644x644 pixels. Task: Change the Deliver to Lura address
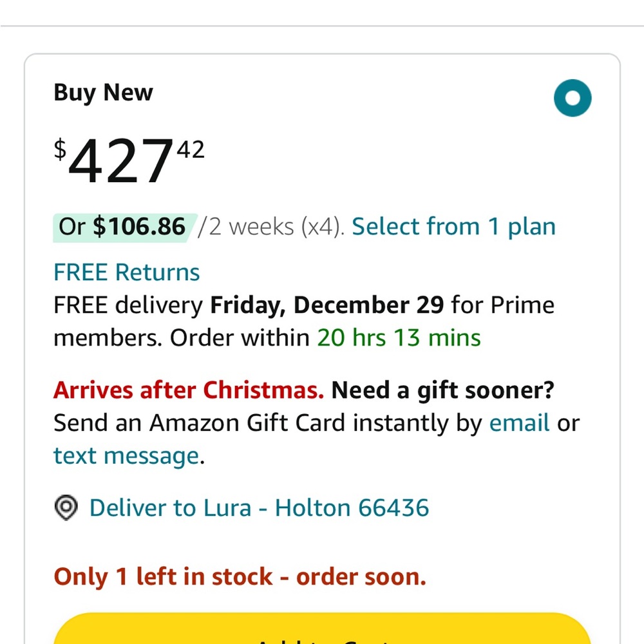[259, 508]
